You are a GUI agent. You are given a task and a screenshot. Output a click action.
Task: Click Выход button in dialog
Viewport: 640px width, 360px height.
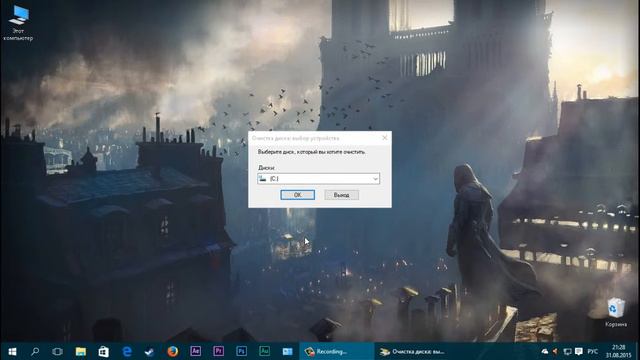click(342, 195)
